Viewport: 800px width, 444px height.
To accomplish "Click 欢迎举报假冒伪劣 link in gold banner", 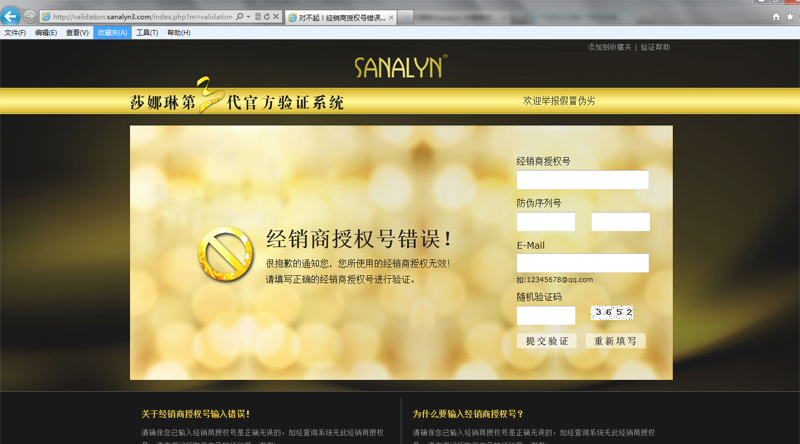I will pyautogui.click(x=559, y=101).
